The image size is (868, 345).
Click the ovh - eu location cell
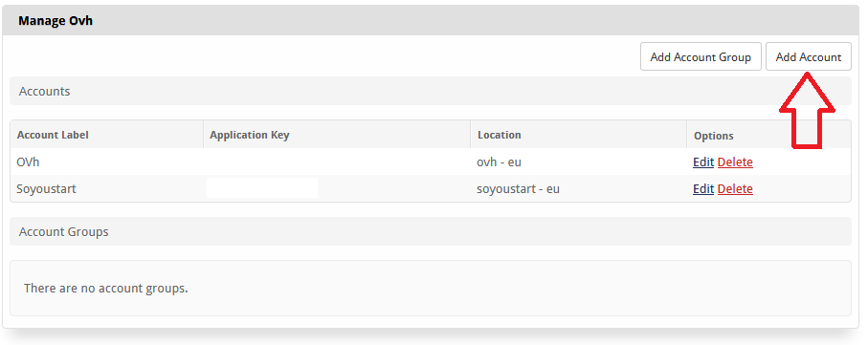[x=499, y=162]
